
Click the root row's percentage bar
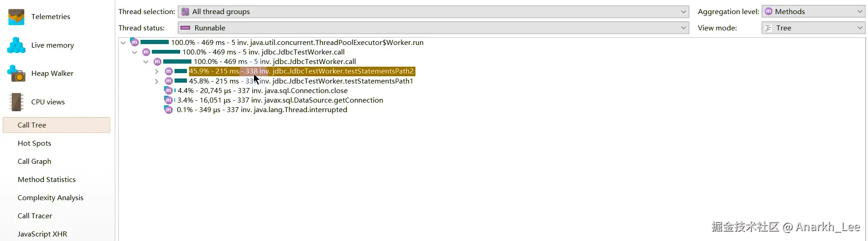click(x=155, y=42)
